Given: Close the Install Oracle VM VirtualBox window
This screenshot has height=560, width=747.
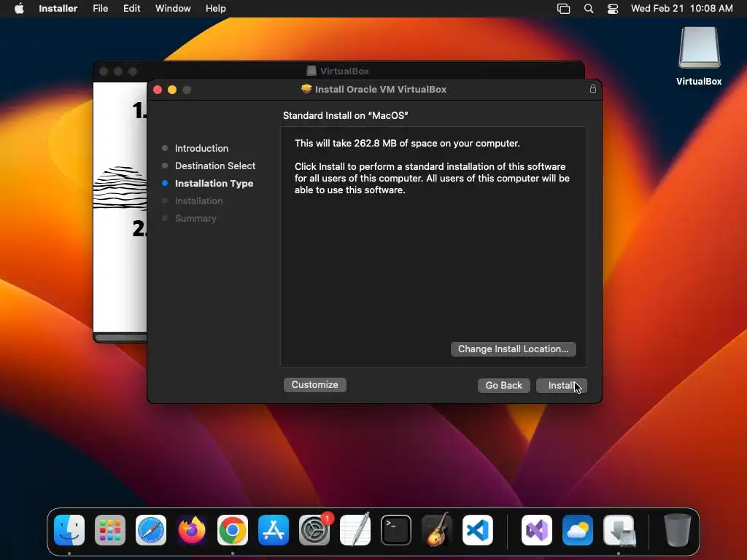Looking at the screenshot, I should [x=158, y=90].
